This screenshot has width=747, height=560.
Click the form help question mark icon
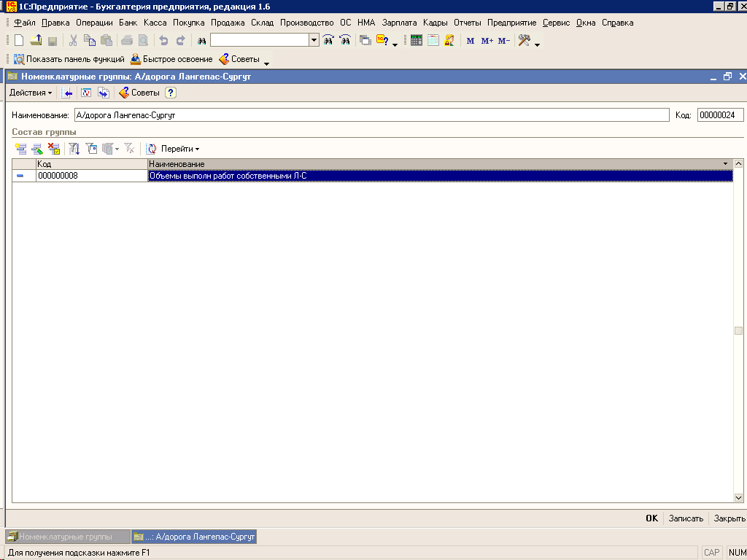coord(171,93)
